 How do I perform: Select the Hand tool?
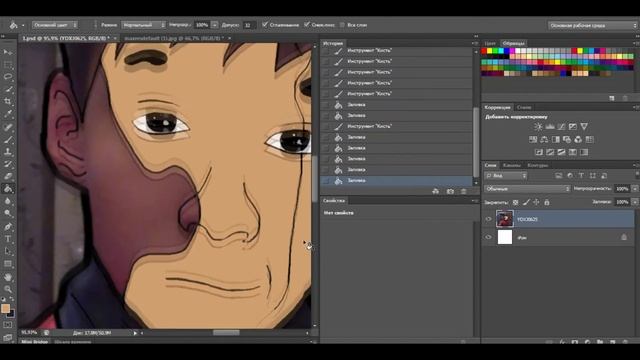(8, 277)
